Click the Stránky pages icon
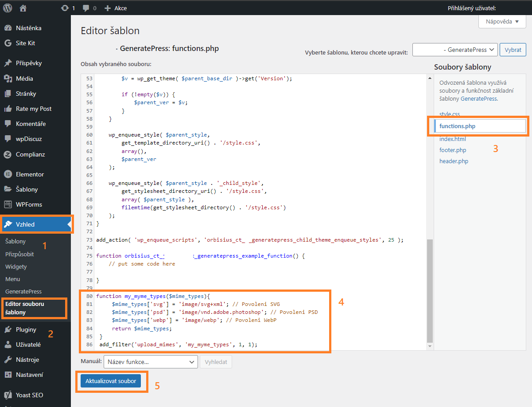 coord(8,94)
